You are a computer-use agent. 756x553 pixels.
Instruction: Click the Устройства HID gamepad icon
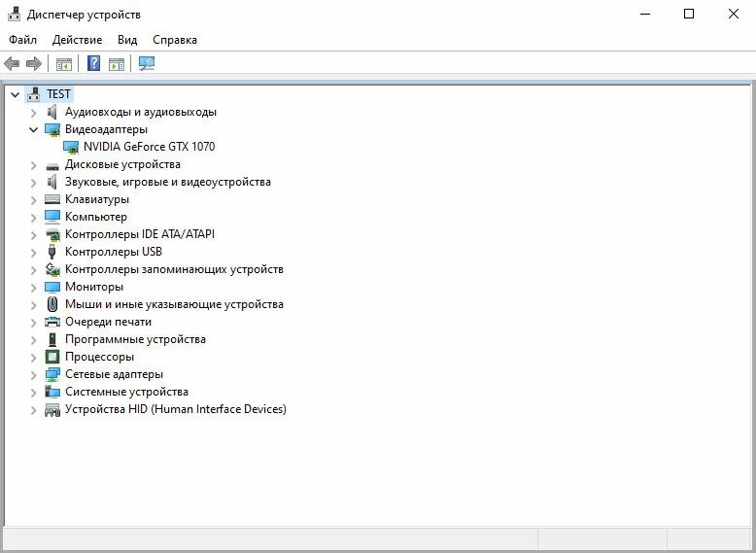point(52,410)
